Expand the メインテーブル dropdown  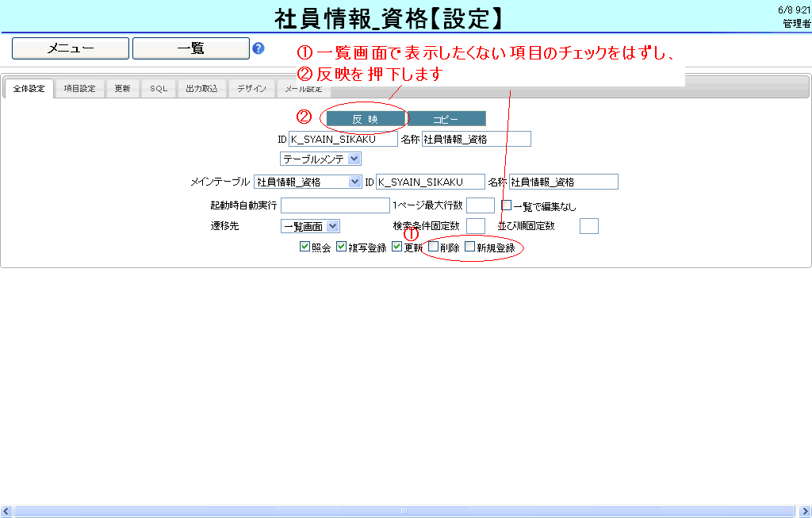coord(308,182)
